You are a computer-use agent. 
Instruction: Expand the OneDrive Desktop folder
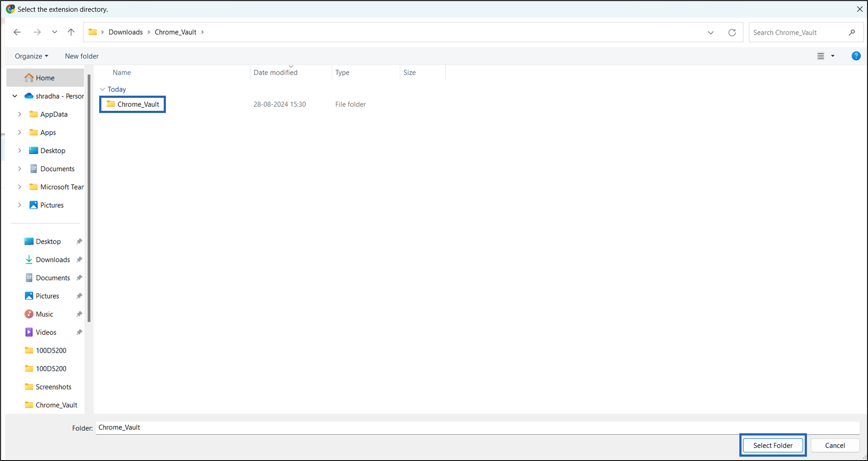pyautogui.click(x=19, y=151)
